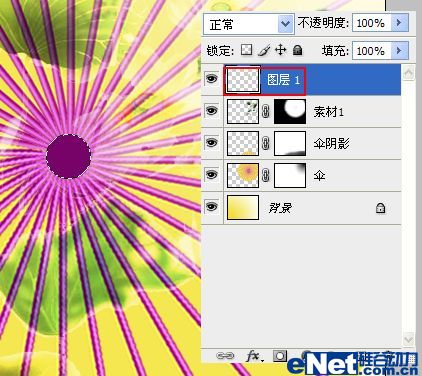Image resolution: width=422 pixels, height=376 pixels.
Task: Click the 填充 100% value field
Action: (371, 51)
